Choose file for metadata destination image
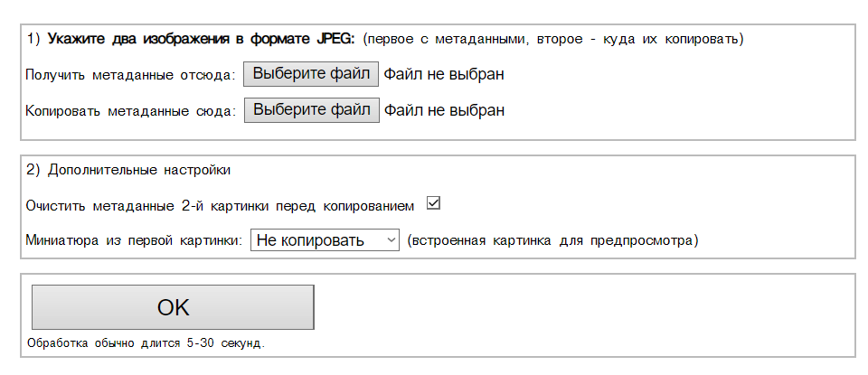Image resolution: width=868 pixels, height=375 pixels. coord(311,110)
